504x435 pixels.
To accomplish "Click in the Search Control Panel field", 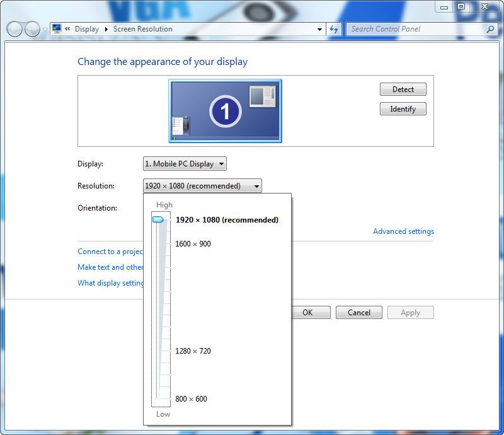I will [x=416, y=29].
